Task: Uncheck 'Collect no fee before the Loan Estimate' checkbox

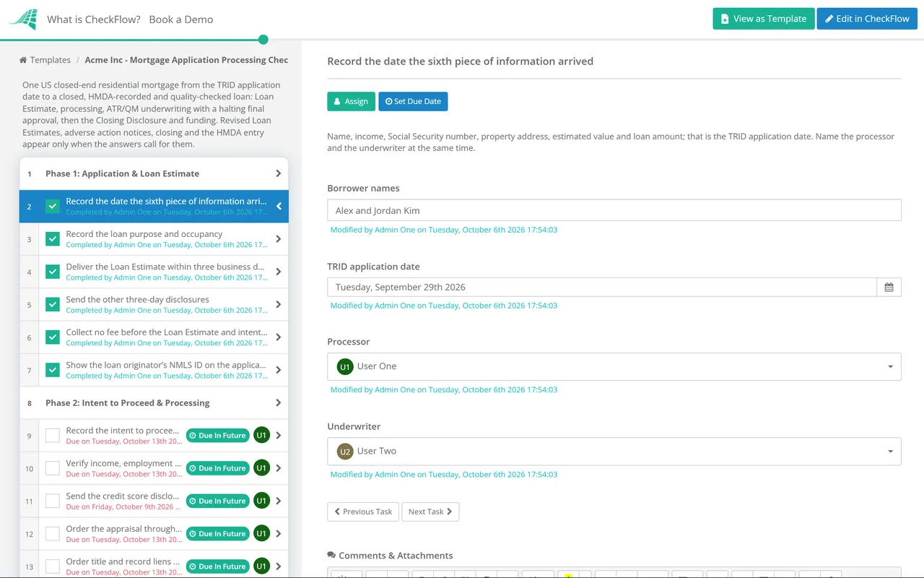Action: pos(53,337)
